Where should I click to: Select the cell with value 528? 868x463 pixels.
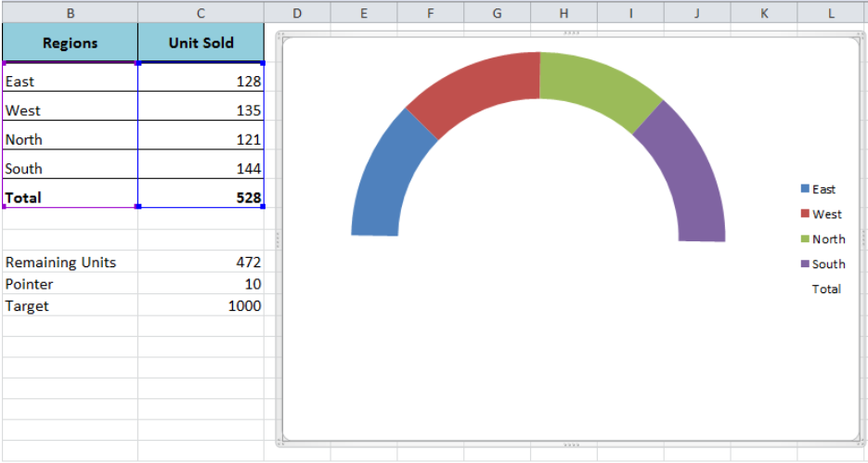pyautogui.click(x=201, y=193)
